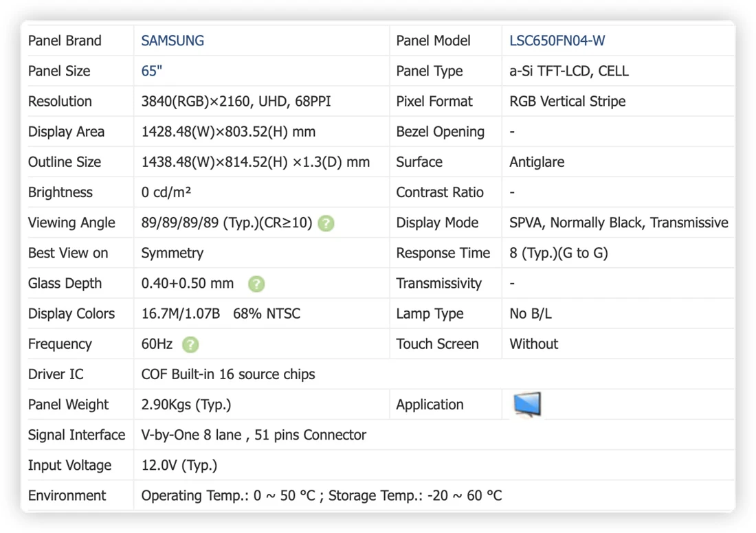Image resolution: width=756 pixels, height=533 pixels.
Task: Open the SAMSUNG panel brand link
Action: pos(173,41)
